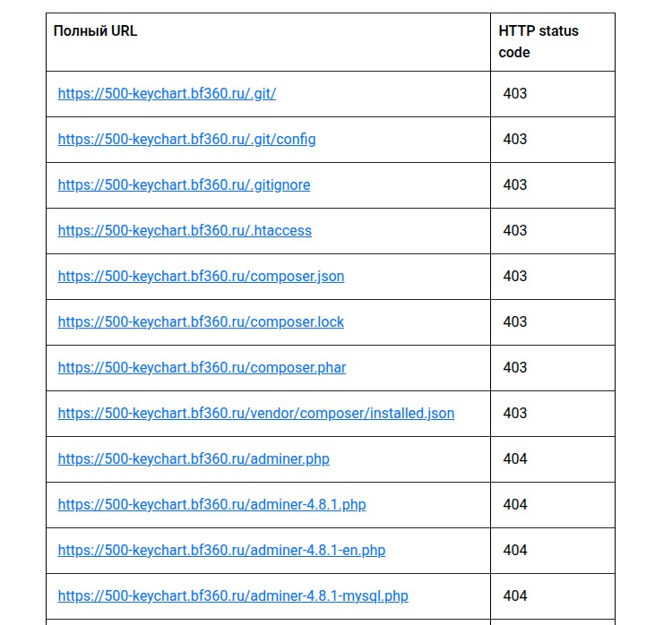Select the 403 status for .git/ row
This screenshot has width=672, height=625.
pyautogui.click(x=514, y=93)
